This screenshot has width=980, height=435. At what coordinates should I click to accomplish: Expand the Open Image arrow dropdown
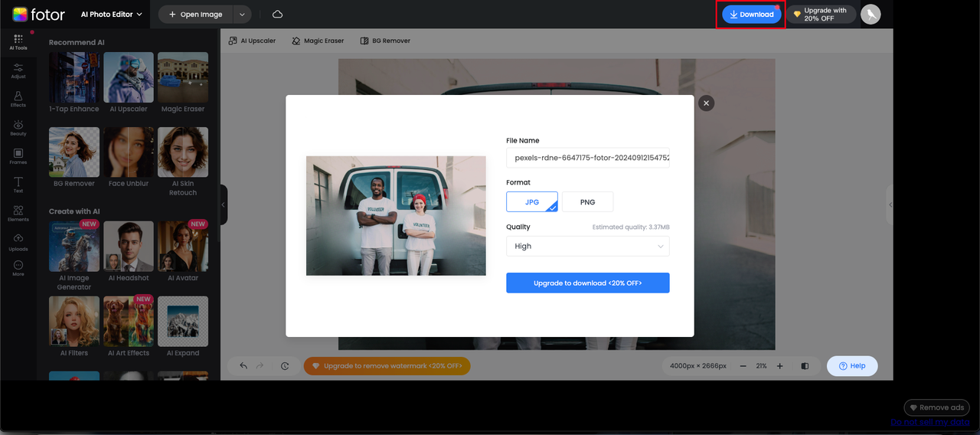pos(243,15)
